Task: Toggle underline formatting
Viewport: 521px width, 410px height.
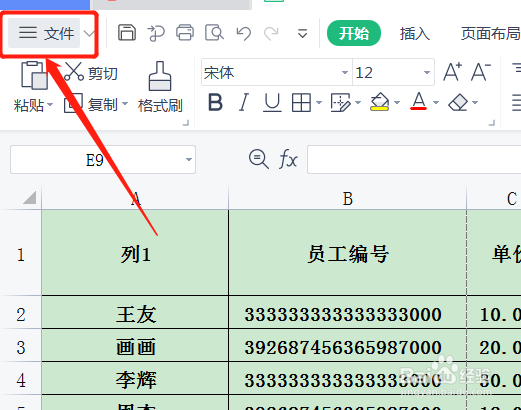Action: pyautogui.click(x=272, y=102)
